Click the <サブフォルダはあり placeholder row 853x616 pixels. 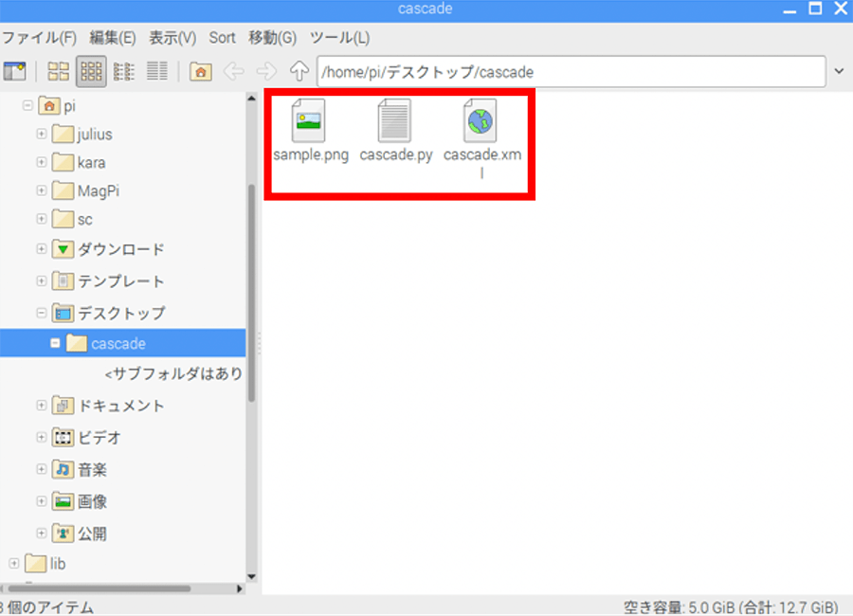point(173,373)
